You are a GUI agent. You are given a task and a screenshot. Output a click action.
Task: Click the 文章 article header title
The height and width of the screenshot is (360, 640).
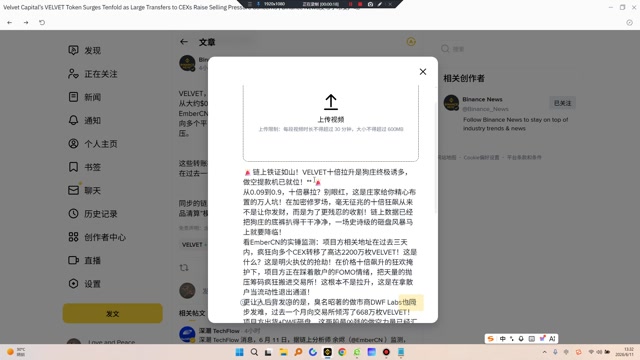pyautogui.click(x=207, y=42)
